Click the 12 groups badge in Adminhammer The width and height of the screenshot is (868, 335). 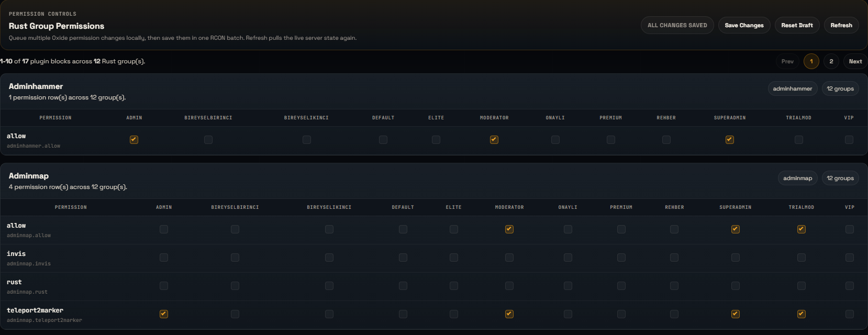point(840,88)
